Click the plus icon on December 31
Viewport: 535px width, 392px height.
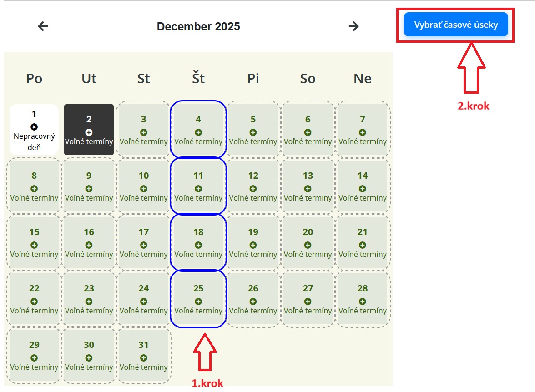(x=144, y=358)
